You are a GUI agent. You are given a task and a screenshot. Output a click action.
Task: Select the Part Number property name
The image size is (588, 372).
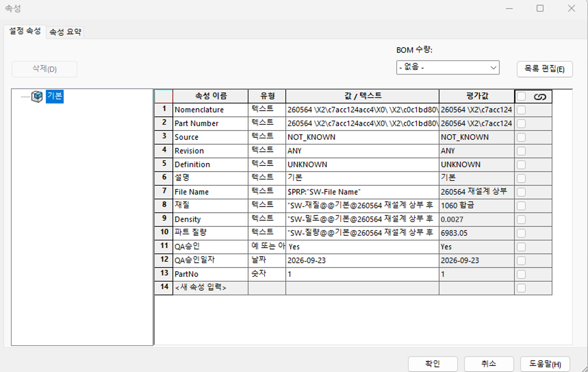(210, 124)
